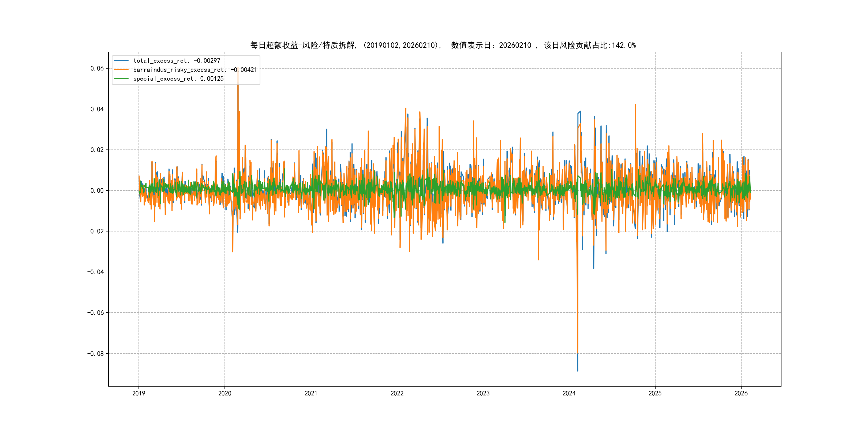Select the total_excess_ret legend label

click(177, 61)
